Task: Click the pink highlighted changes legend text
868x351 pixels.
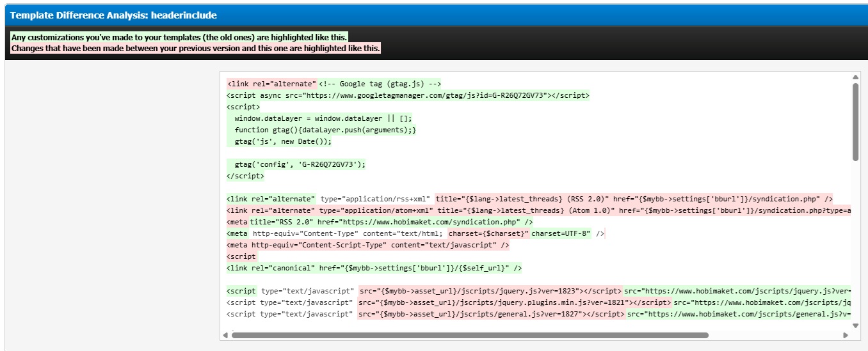Action: (196, 48)
